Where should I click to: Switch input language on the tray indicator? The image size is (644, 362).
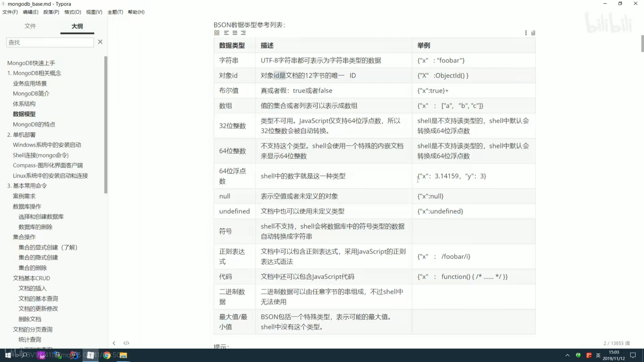(x=598, y=356)
